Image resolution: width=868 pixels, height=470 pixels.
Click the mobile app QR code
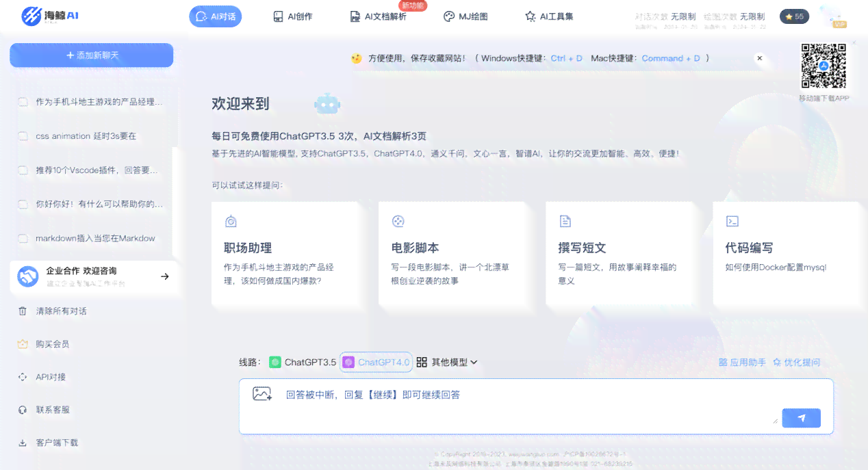[x=824, y=66]
